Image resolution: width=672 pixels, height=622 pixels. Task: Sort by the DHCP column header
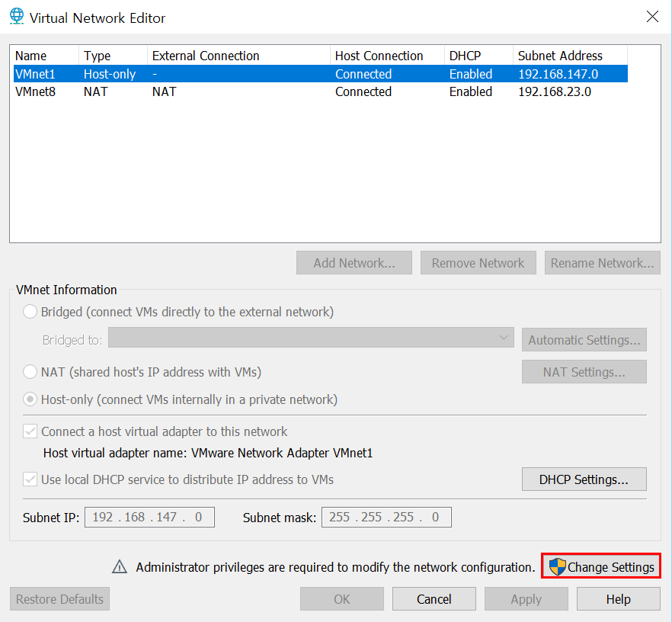(478, 56)
